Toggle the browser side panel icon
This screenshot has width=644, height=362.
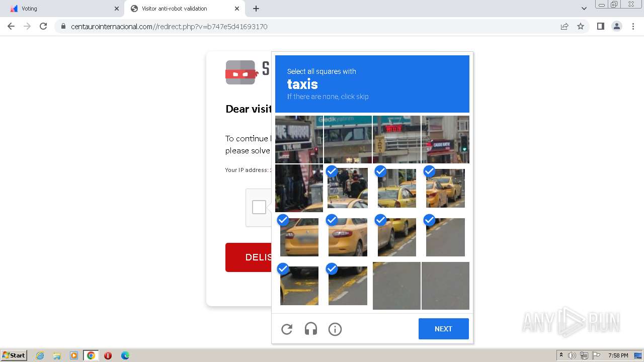pos(600,26)
